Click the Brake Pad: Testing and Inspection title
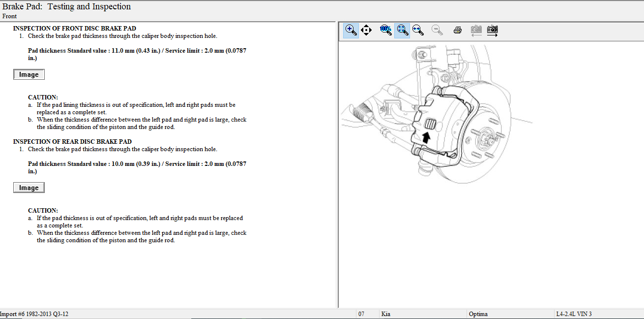 point(67,7)
